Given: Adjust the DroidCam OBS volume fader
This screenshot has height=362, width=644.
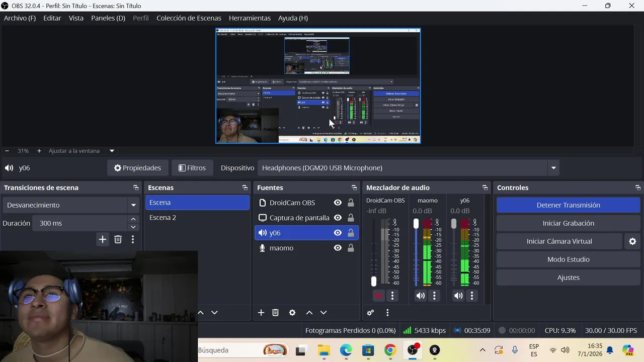Looking at the screenshot, I should [374, 281].
